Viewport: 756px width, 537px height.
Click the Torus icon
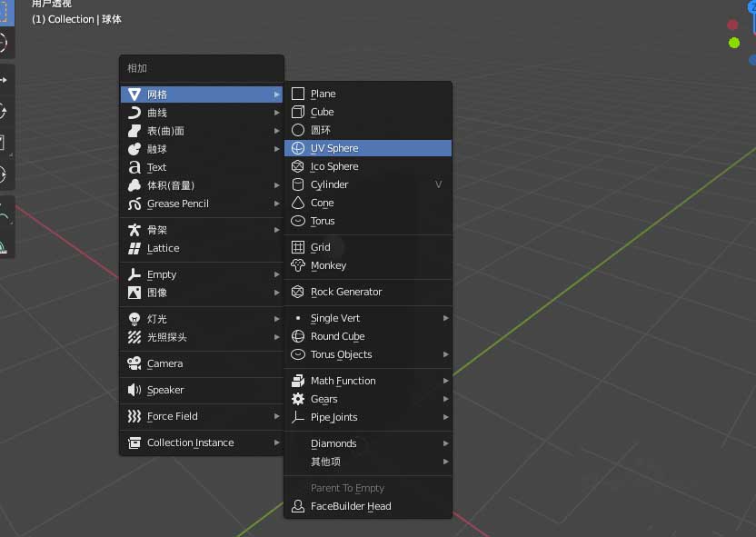click(x=298, y=221)
